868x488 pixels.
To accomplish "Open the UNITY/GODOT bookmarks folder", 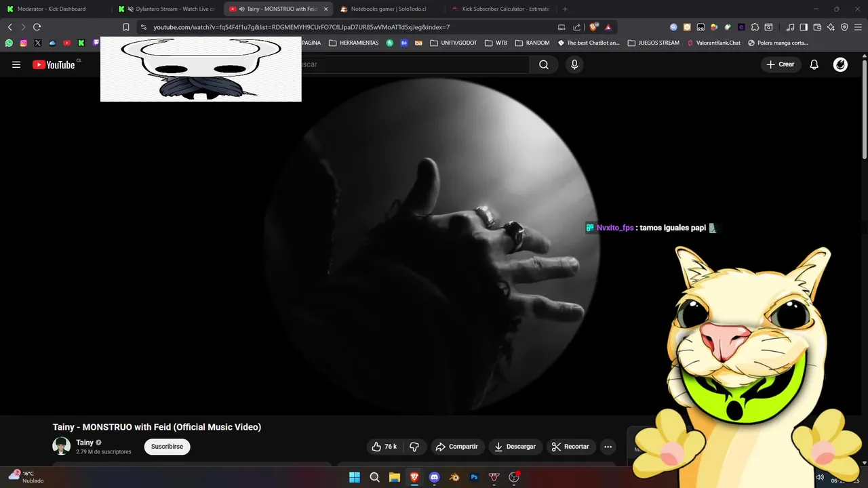I will [x=454, y=43].
